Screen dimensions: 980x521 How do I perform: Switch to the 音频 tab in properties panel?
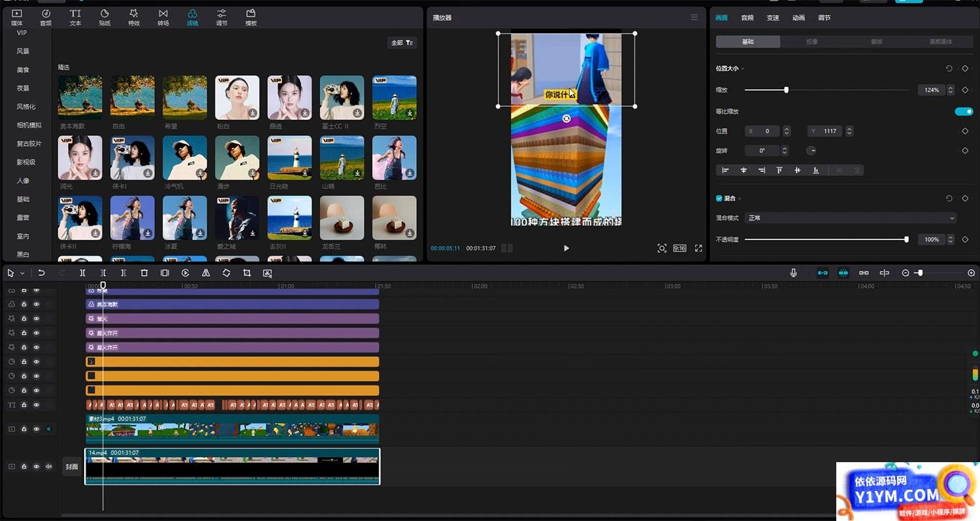(x=747, y=18)
